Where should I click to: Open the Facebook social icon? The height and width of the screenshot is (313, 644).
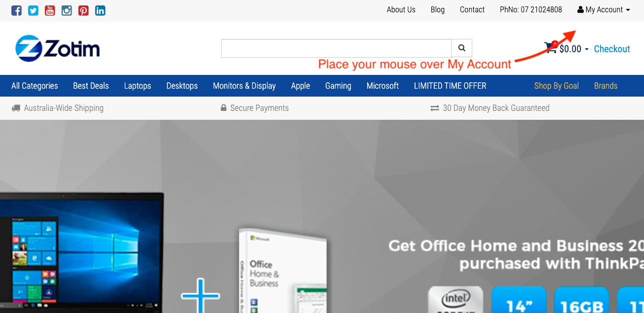pos(16,10)
